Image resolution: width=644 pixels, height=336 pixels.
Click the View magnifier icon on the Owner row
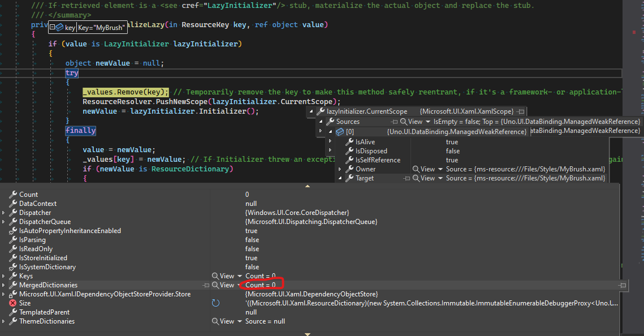click(x=414, y=168)
